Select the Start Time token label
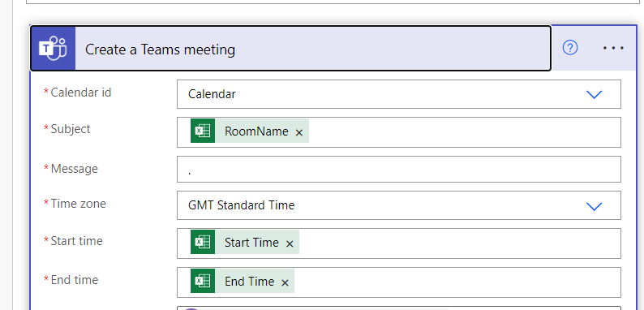The height and width of the screenshot is (310, 644). 251,242
